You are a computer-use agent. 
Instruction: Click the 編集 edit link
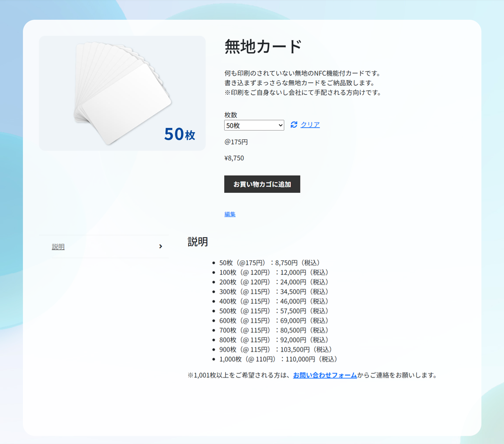(x=229, y=214)
